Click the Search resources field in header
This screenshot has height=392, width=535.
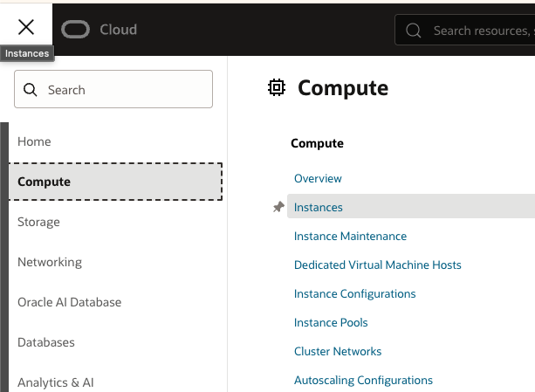pos(464,30)
